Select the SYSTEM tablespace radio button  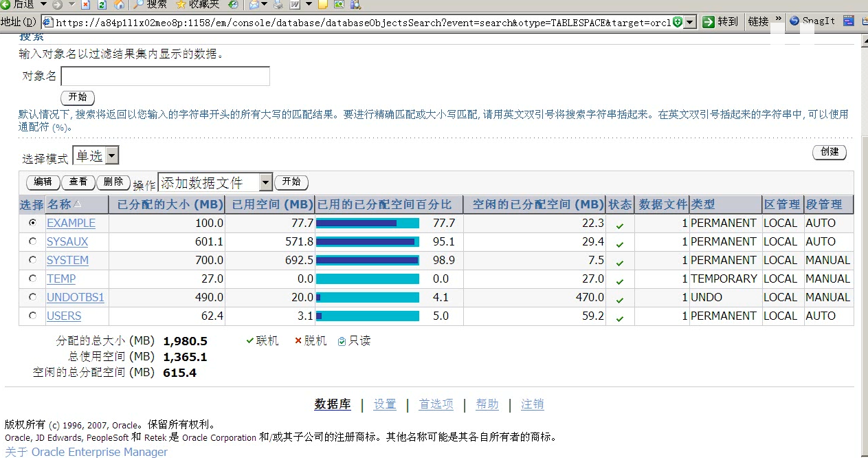[32, 260]
